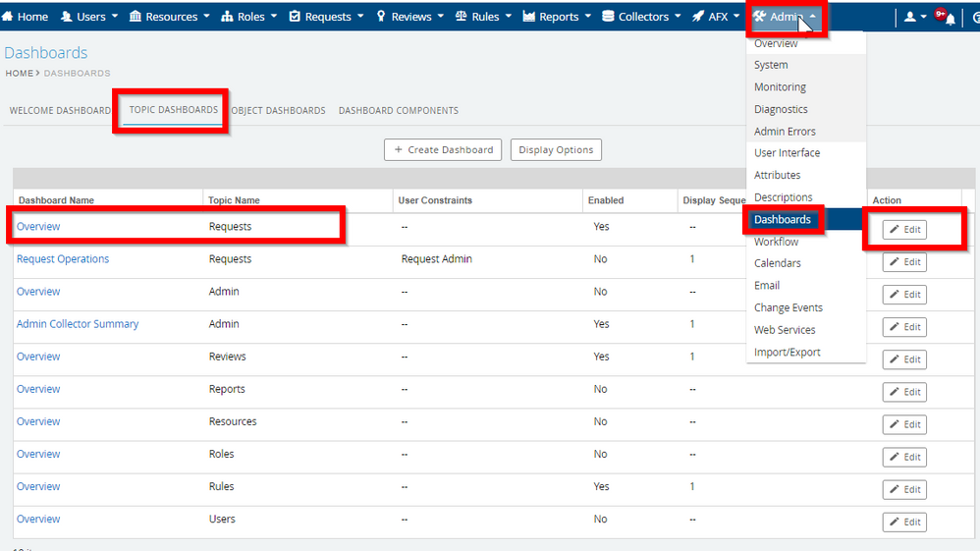
Task: Click the Rules balance scale icon
Action: tap(462, 17)
